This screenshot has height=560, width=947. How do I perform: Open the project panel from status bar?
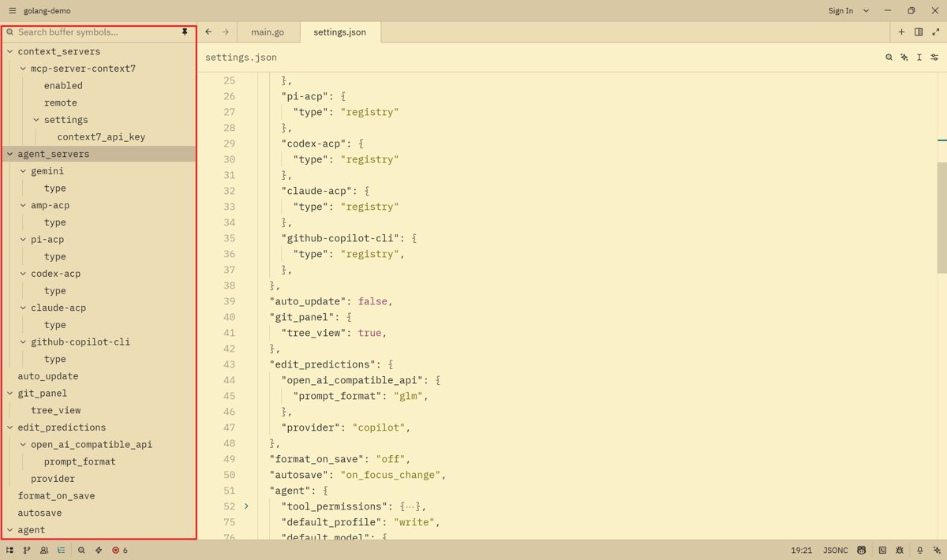(10, 551)
